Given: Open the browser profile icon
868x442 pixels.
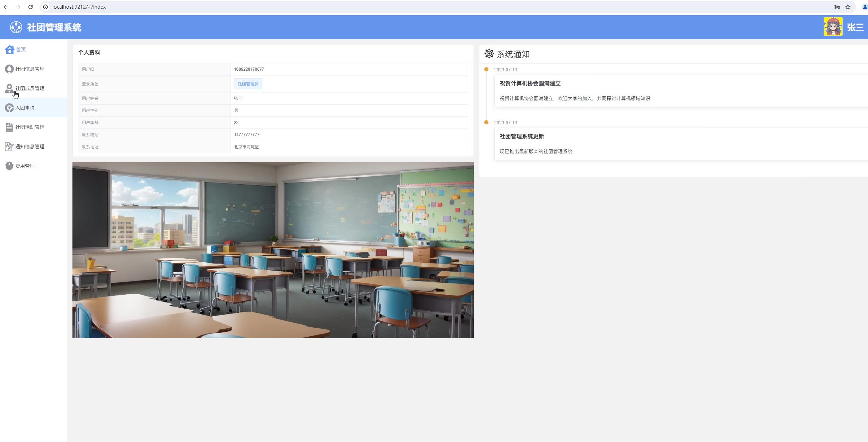Looking at the screenshot, I should [x=865, y=7].
